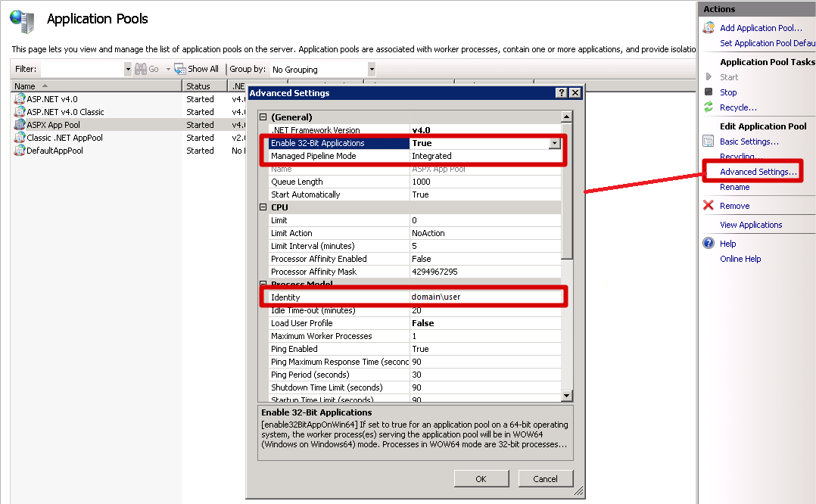The height and width of the screenshot is (504, 816).
Task: Select the ASPX App Pool row
Action: coord(129,125)
